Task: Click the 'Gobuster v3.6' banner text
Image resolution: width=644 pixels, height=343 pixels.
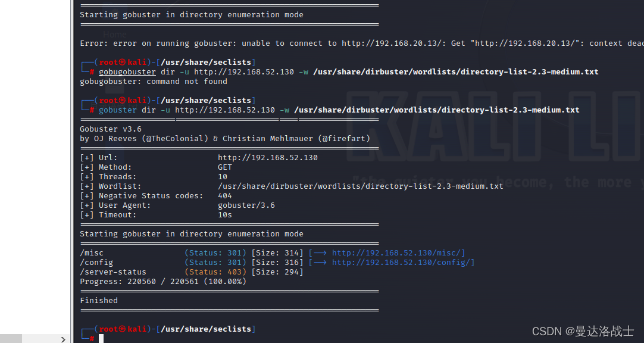Action: [x=111, y=129]
